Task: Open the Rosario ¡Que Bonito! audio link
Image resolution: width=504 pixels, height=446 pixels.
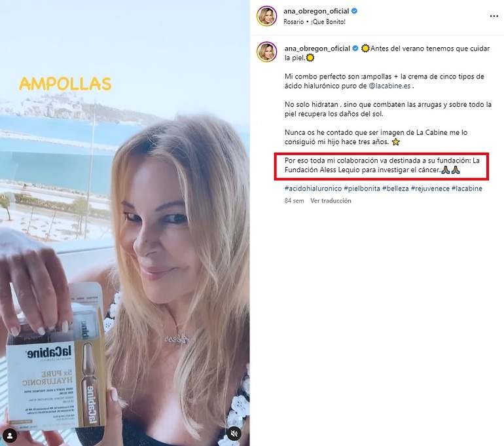Action: tap(314, 22)
